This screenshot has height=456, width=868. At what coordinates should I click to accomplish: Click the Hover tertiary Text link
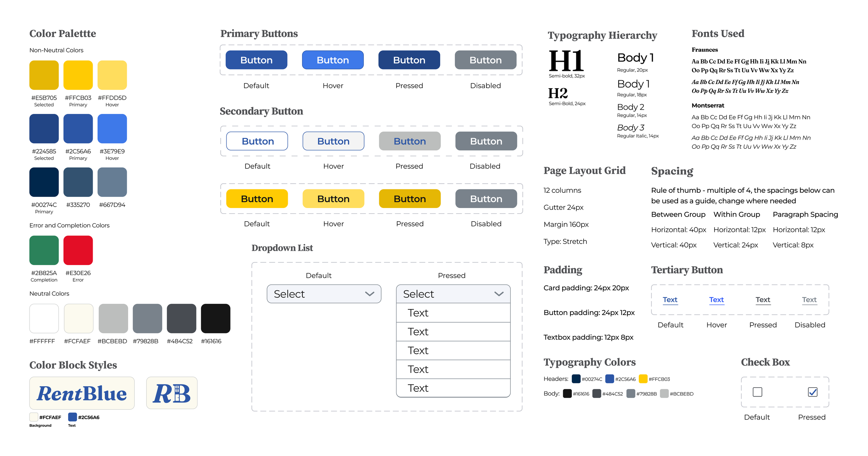(716, 299)
